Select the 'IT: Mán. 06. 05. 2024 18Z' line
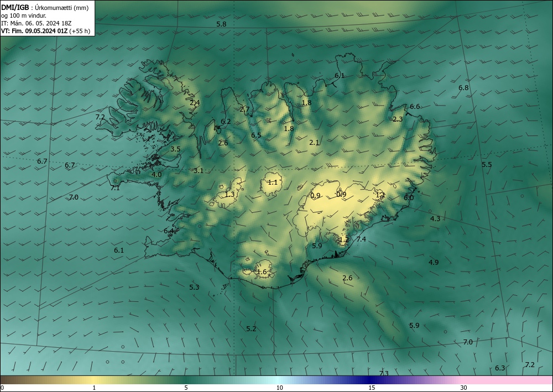 36,23
